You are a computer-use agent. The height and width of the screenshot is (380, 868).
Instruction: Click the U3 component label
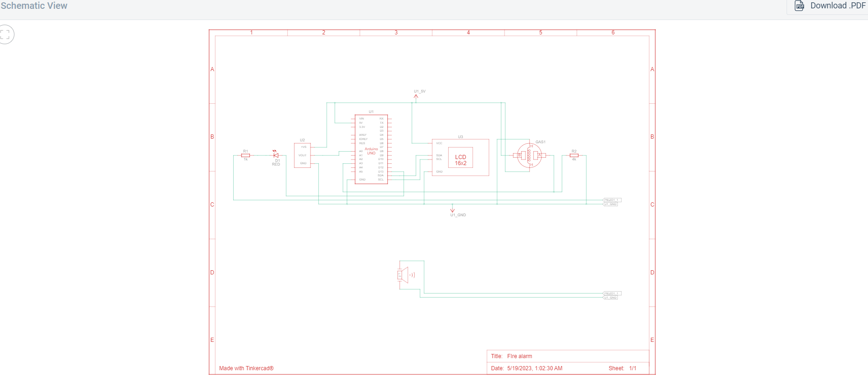tap(460, 137)
